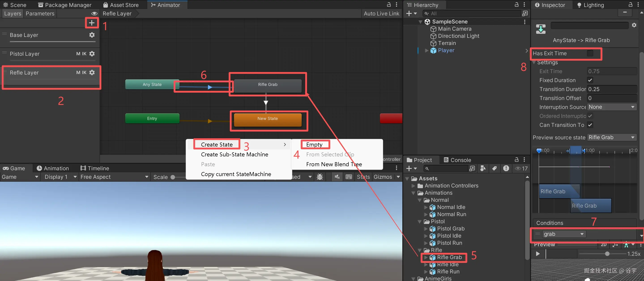Adjust the preview speed slider handle
This screenshot has height=281, width=644.
coord(607,254)
